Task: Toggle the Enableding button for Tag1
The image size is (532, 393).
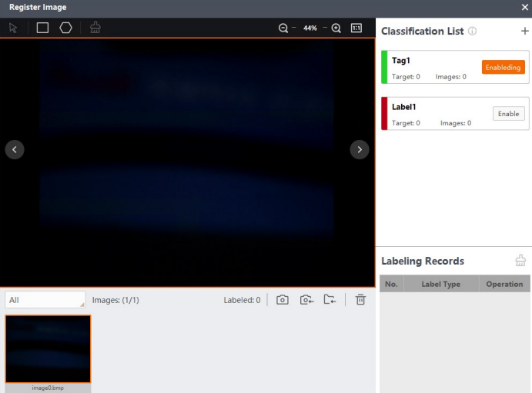Action: pyautogui.click(x=504, y=67)
